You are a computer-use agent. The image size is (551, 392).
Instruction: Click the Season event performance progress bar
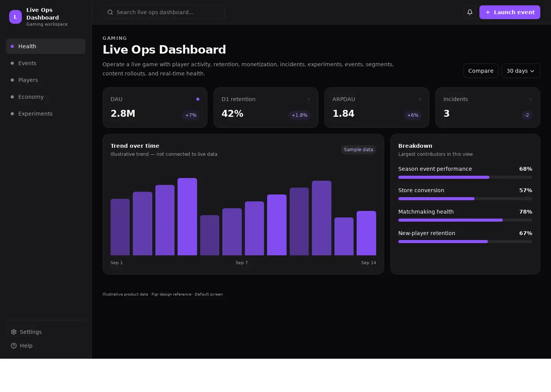click(465, 177)
